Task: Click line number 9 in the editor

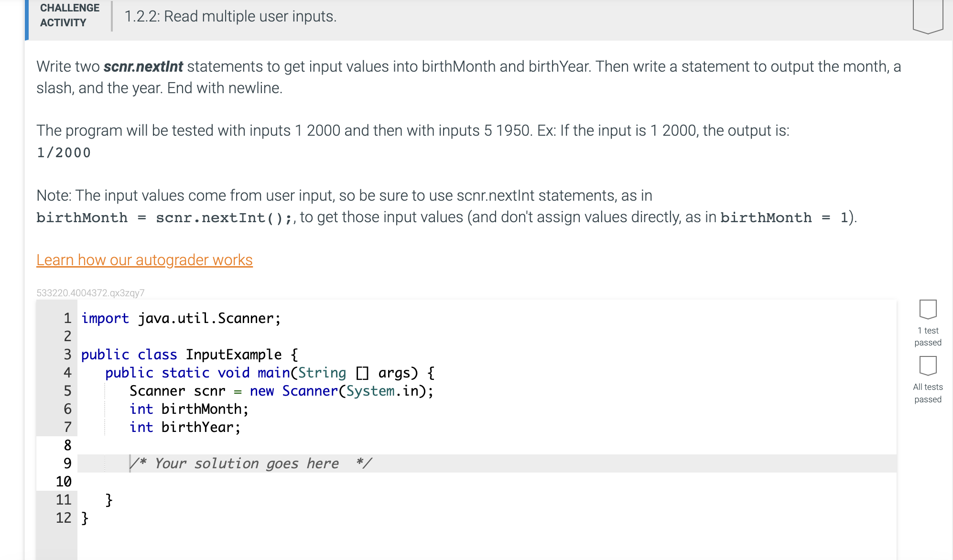Action: pos(66,463)
